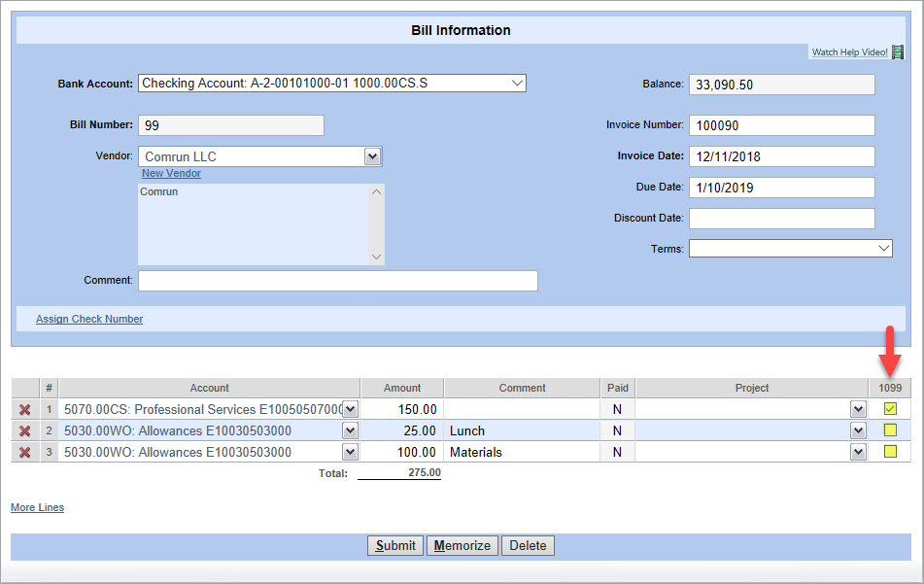Click the Account column header
924x584 pixels.
click(x=209, y=388)
